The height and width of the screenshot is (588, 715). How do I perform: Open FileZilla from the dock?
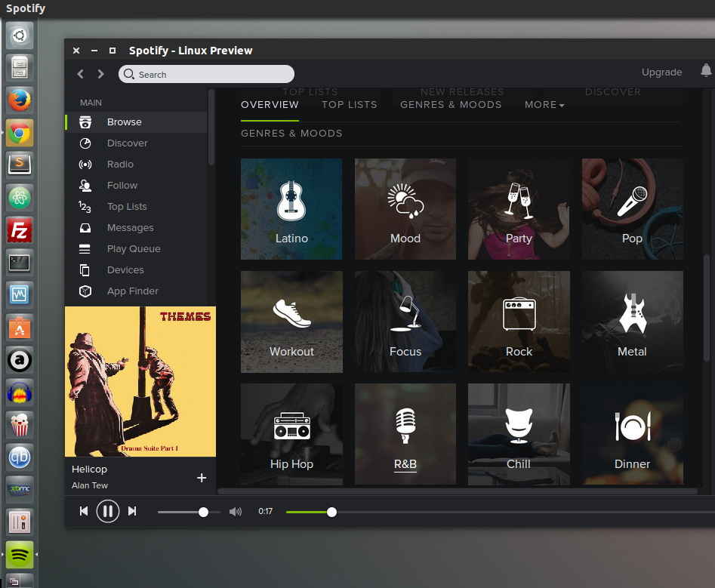[20, 230]
